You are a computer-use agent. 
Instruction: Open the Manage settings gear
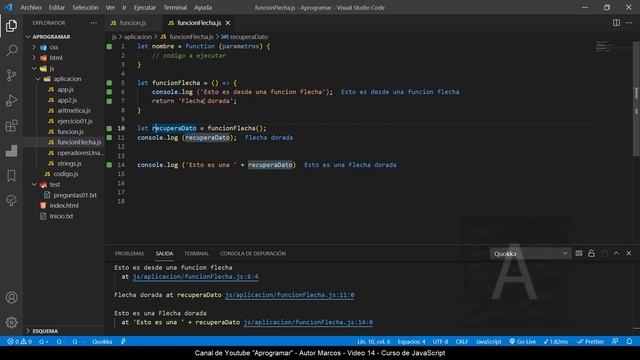[11, 322]
